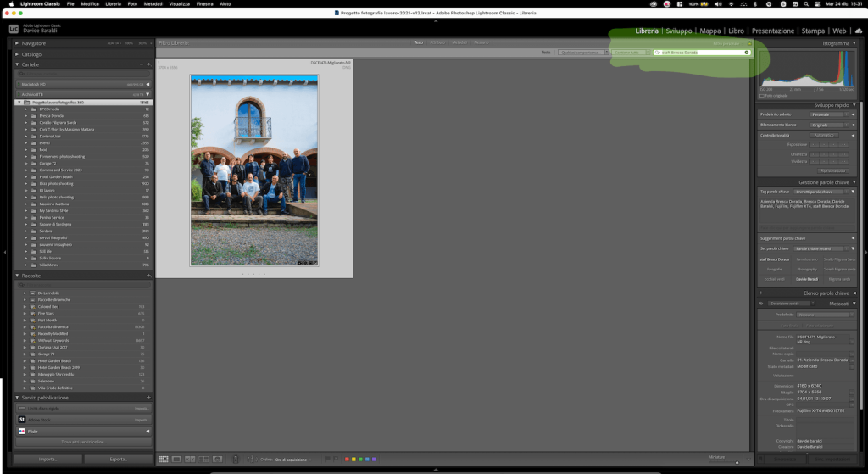The image size is (868, 474).
Task: Click the Bresca Dorada folder icon
Action: point(34,115)
